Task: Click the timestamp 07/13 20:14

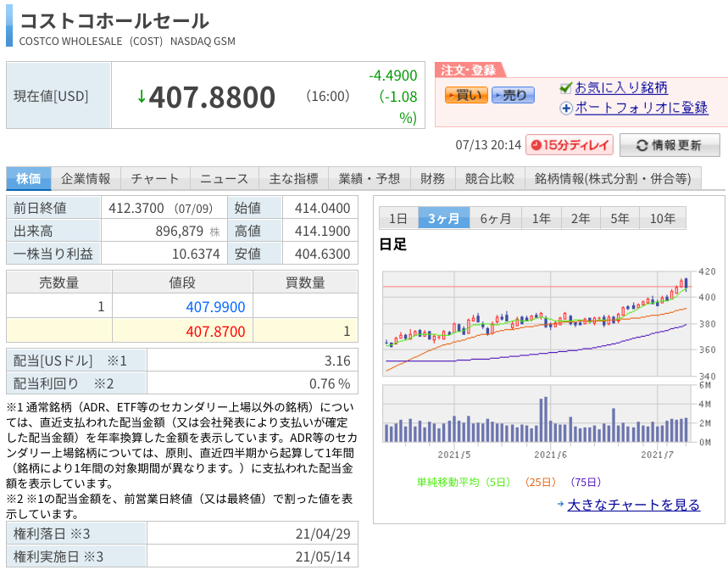Action: [x=488, y=145]
